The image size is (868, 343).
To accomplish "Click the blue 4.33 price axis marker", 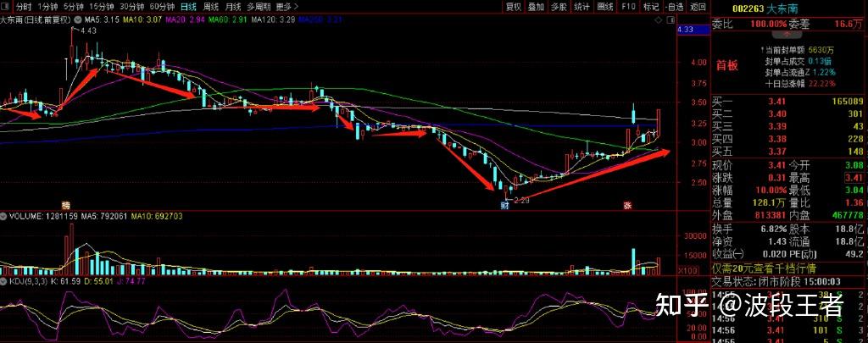I will tap(686, 30).
